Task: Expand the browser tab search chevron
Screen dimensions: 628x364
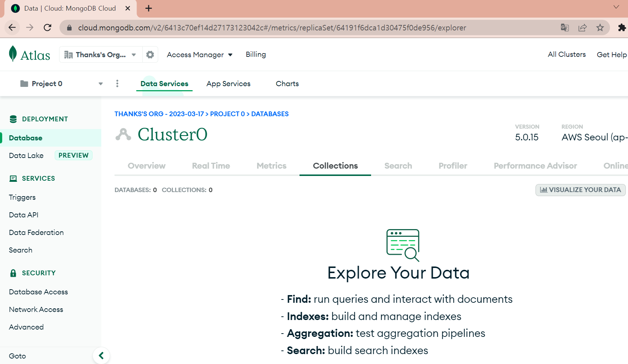Action: click(616, 7)
